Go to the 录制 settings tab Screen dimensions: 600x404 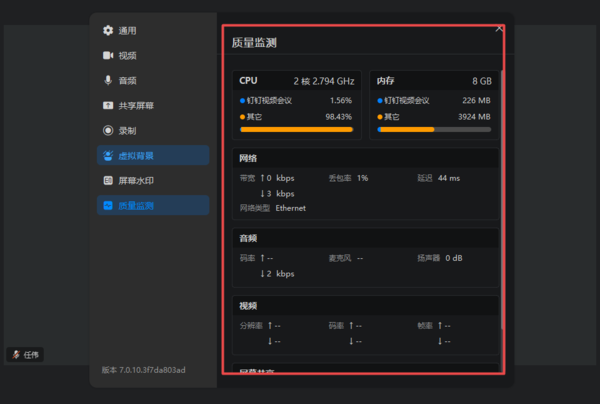[153, 130]
